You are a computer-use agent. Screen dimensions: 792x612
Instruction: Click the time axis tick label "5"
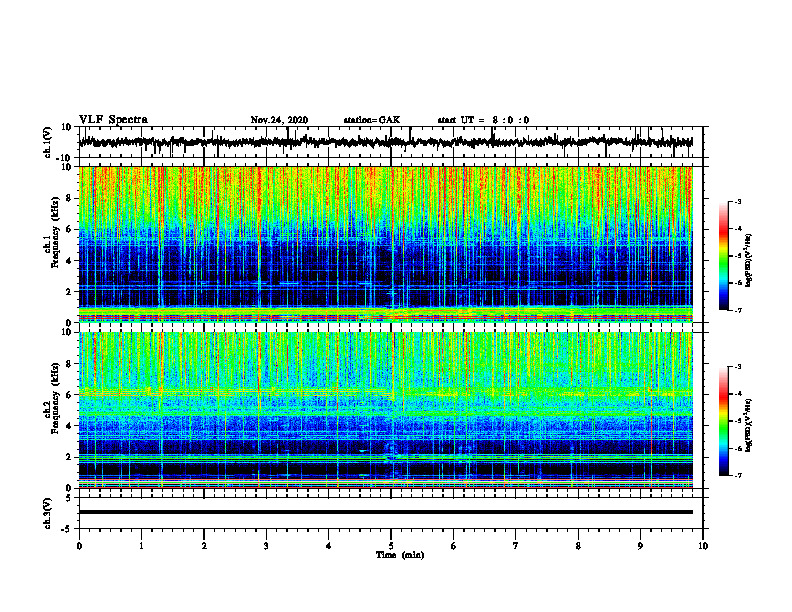(391, 546)
